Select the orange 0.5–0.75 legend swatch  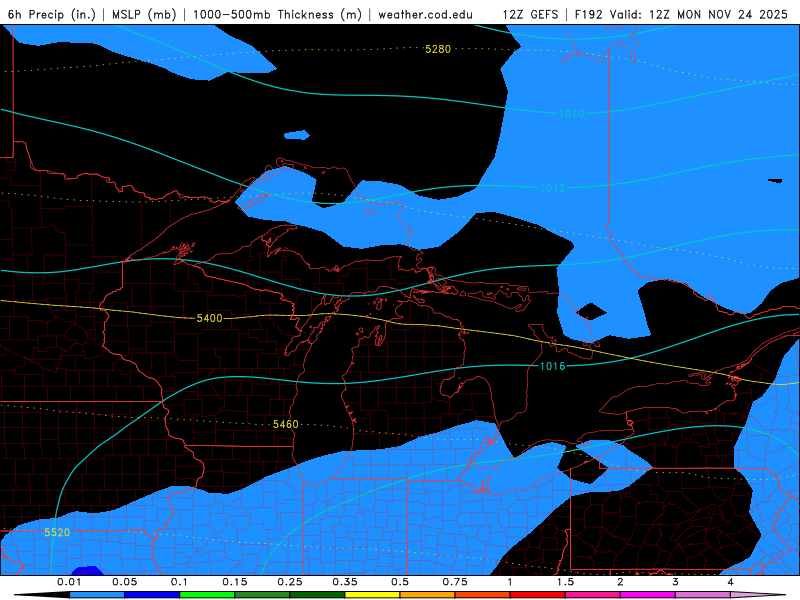(x=428, y=595)
